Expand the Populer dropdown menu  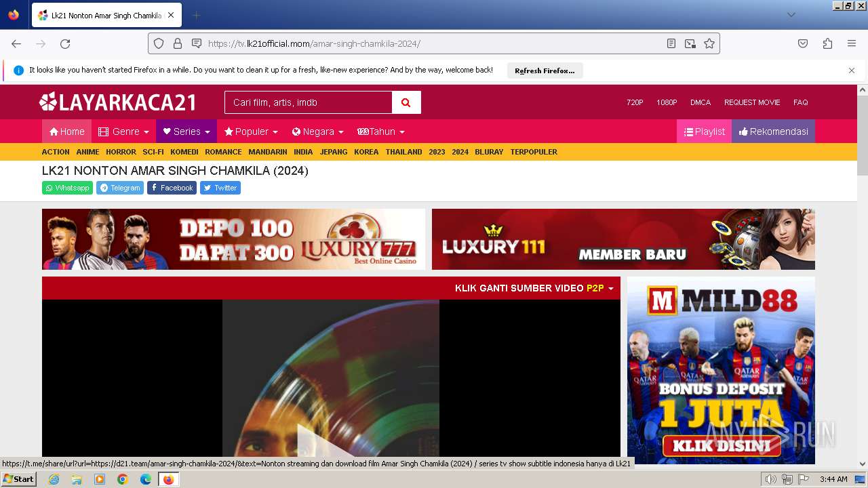pos(251,131)
